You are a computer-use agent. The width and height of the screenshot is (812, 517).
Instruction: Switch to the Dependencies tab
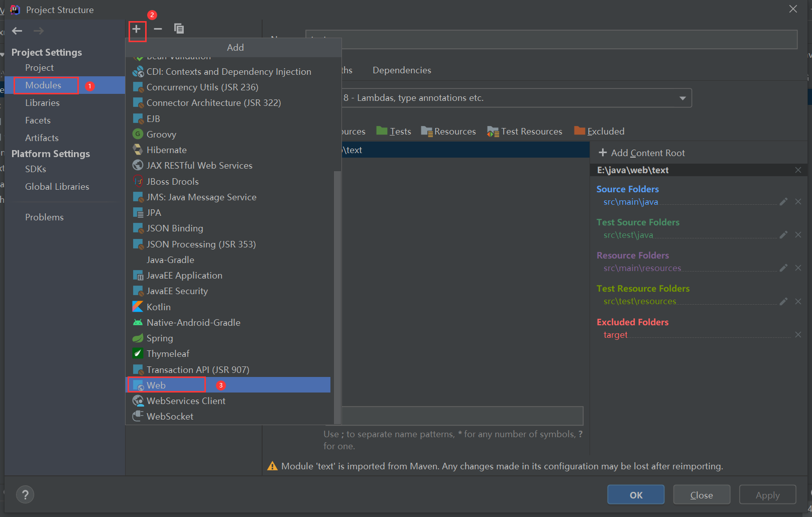[402, 70]
